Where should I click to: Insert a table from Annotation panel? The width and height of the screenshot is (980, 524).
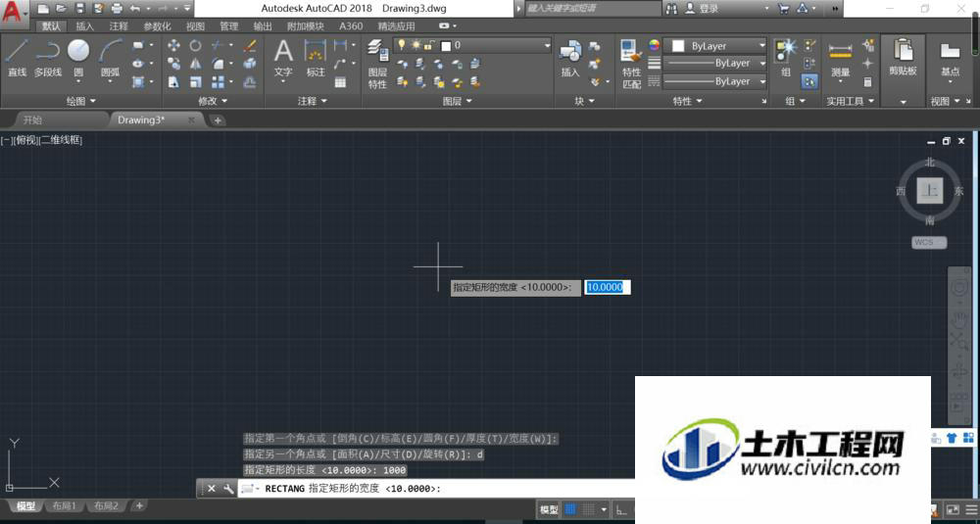click(x=340, y=82)
